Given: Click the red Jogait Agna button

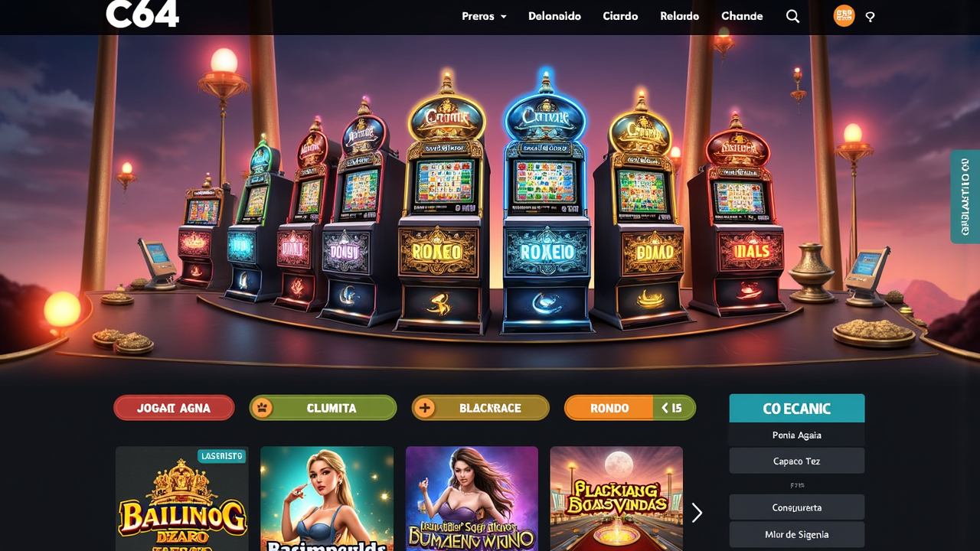Looking at the screenshot, I should click(x=174, y=408).
